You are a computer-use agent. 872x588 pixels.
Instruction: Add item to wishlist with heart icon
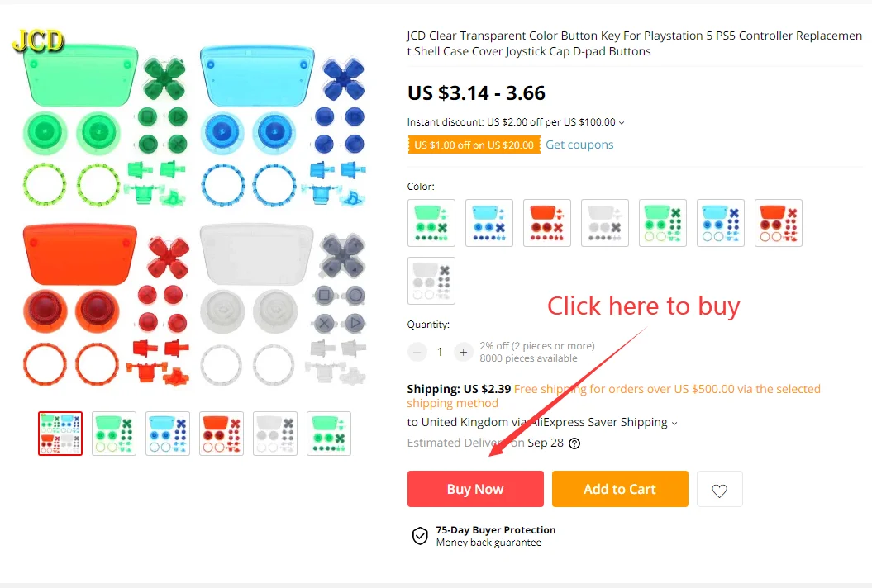pyautogui.click(x=720, y=490)
